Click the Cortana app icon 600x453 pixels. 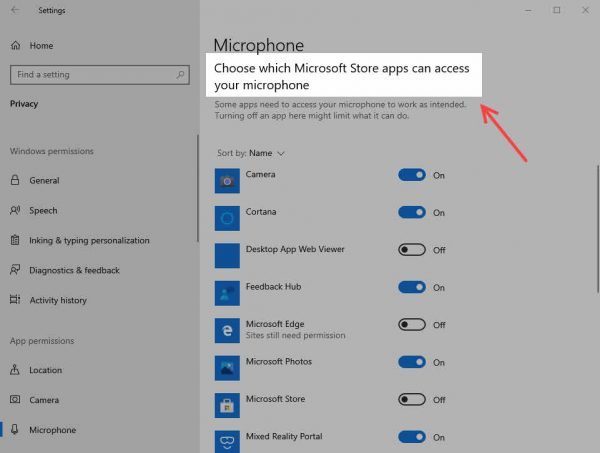point(227,218)
